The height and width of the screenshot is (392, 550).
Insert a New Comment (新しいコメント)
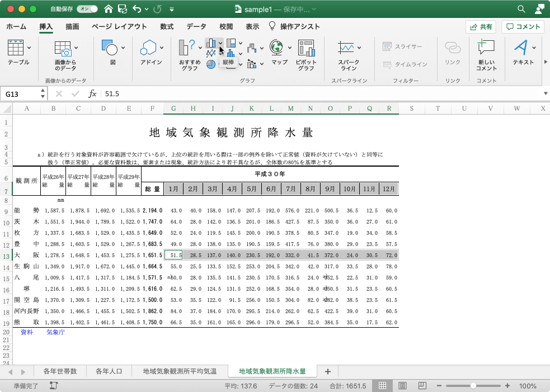pyautogui.click(x=486, y=48)
